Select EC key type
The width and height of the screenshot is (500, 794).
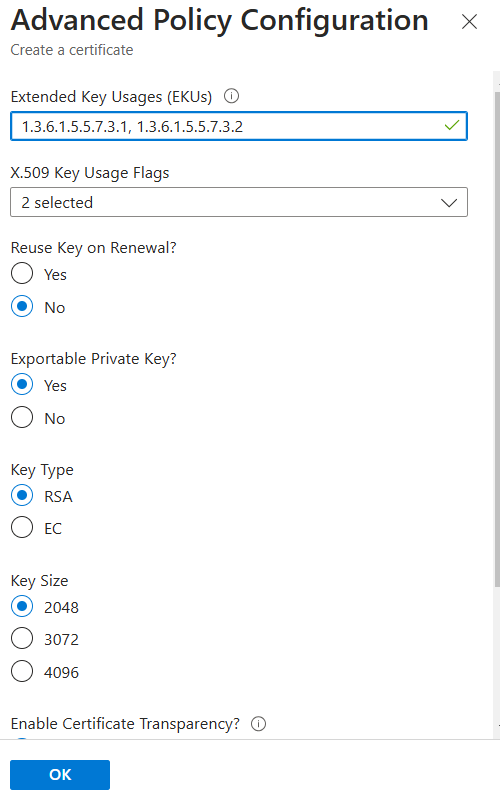pyautogui.click(x=22, y=527)
